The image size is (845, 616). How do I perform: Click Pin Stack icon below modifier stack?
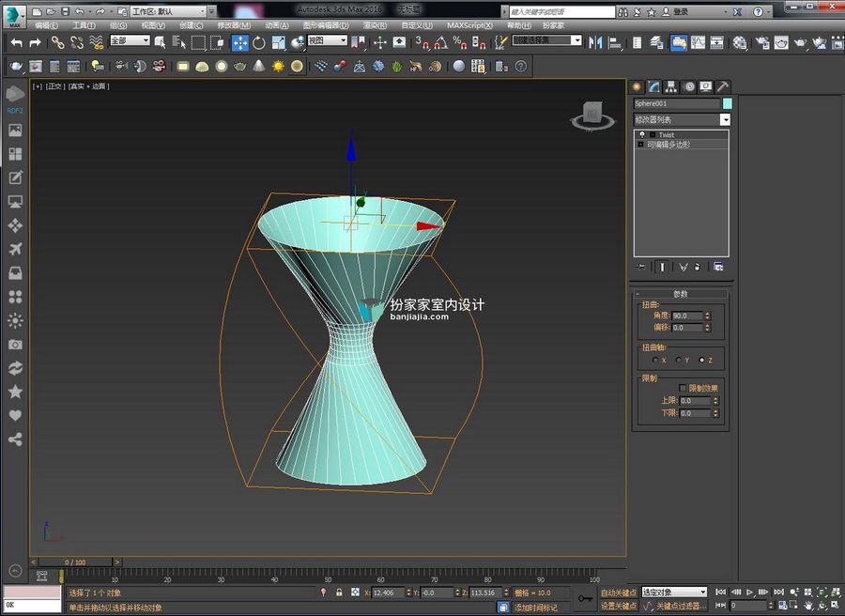click(640, 267)
